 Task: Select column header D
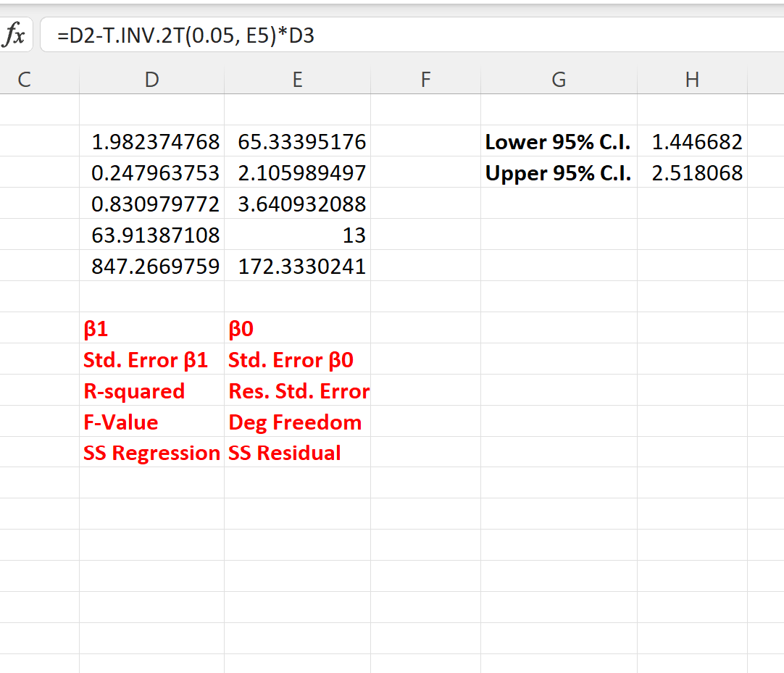pyautogui.click(x=151, y=80)
